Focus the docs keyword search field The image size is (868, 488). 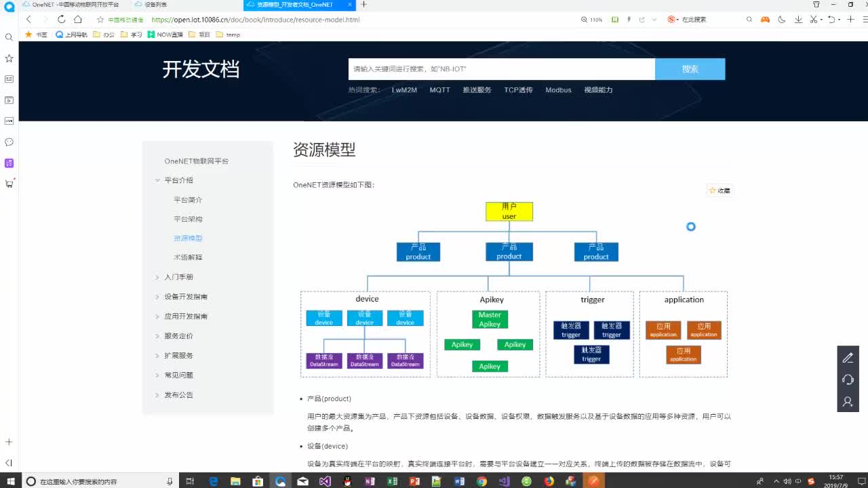point(502,69)
